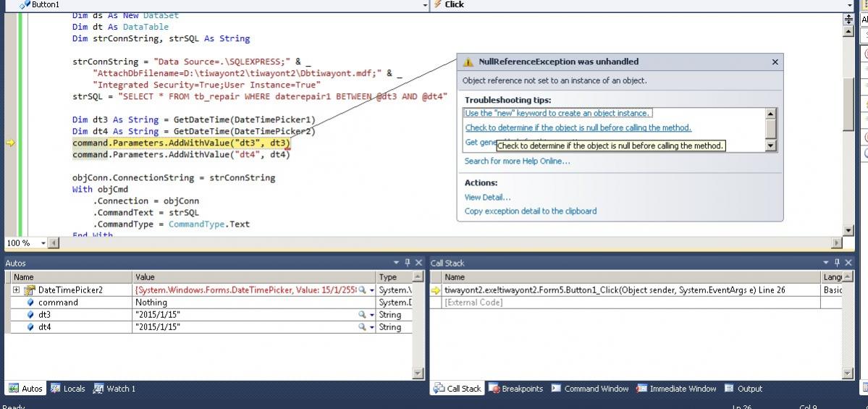Copy exception detail to the clipboard

[531, 211]
